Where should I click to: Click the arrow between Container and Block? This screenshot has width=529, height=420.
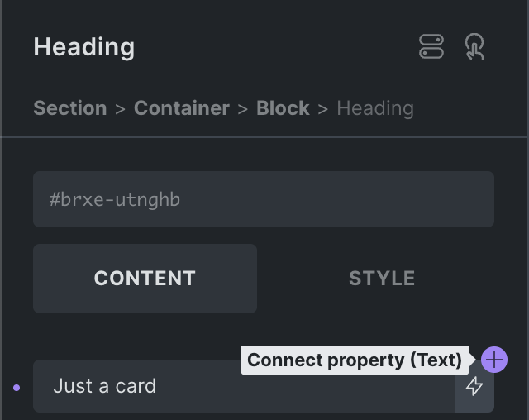point(243,108)
